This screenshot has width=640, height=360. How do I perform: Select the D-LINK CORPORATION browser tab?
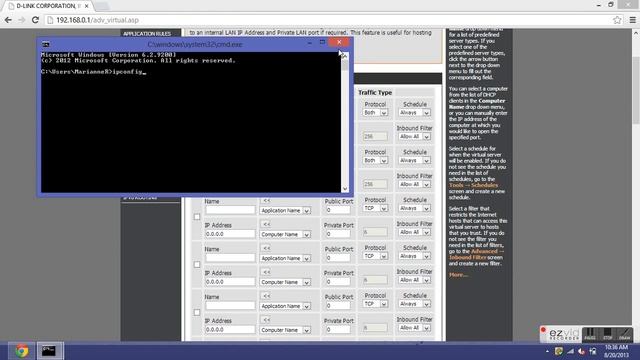point(47,6)
